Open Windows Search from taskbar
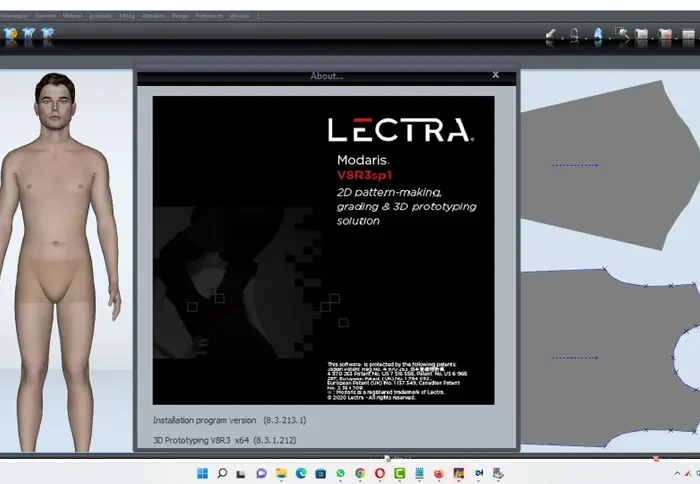 click(222, 473)
